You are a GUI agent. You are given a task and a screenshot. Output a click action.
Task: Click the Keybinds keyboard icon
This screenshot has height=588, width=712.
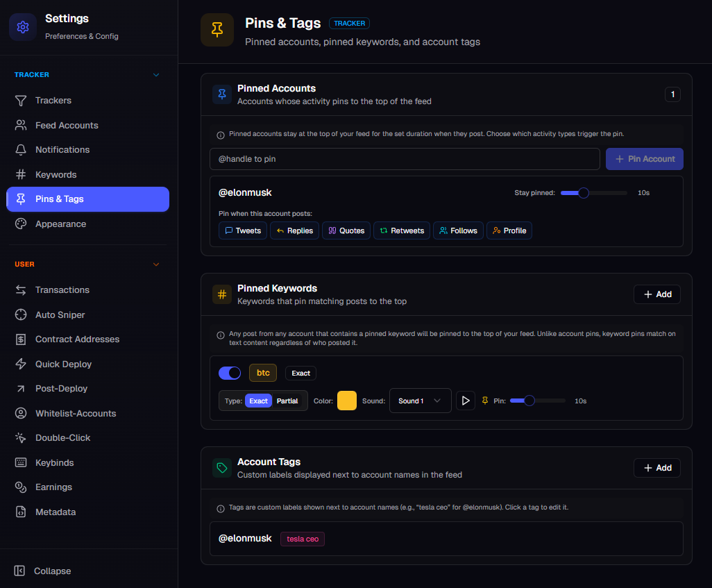click(x=21, y=462)
